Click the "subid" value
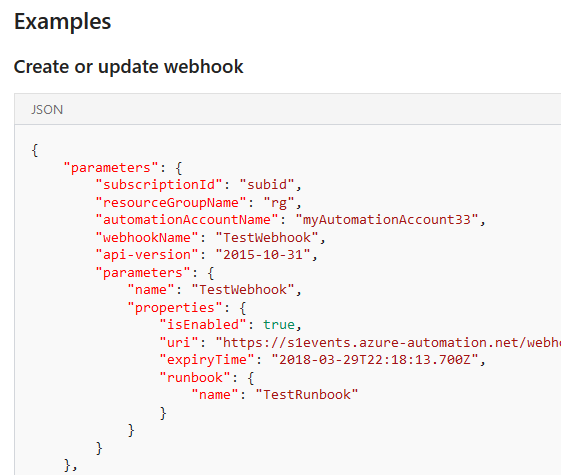This screenshot has height=475, width=561. pyautogui.click(x=267, y=185)
